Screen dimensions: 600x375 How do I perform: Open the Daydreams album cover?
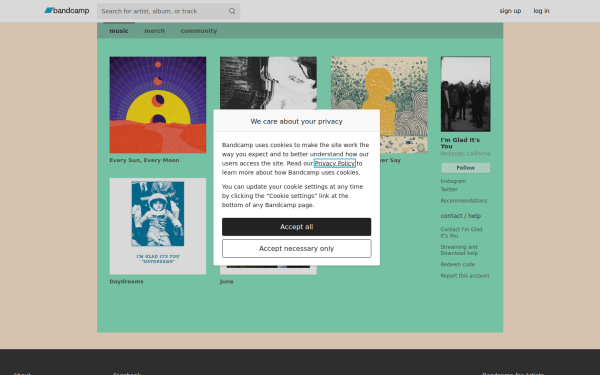pos(158,226)
